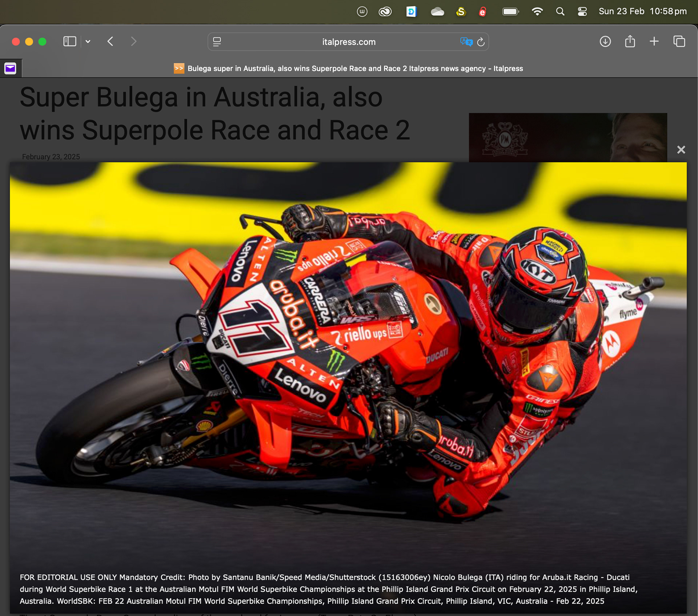
Task: Open Spotlight search in the menu bar
Action: pyautogui.click(x=560, y=11)
